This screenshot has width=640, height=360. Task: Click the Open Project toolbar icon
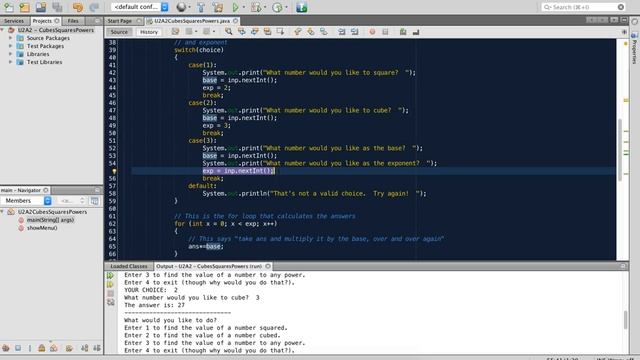click(x=41, y=7)
